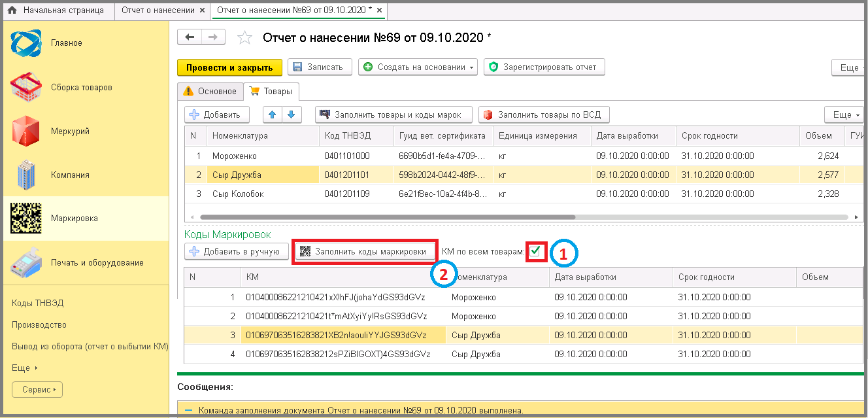This screenshot has height=418, width=868.
Task: Sort by Номенклатура column in goods table
Action: pos(262,136)
